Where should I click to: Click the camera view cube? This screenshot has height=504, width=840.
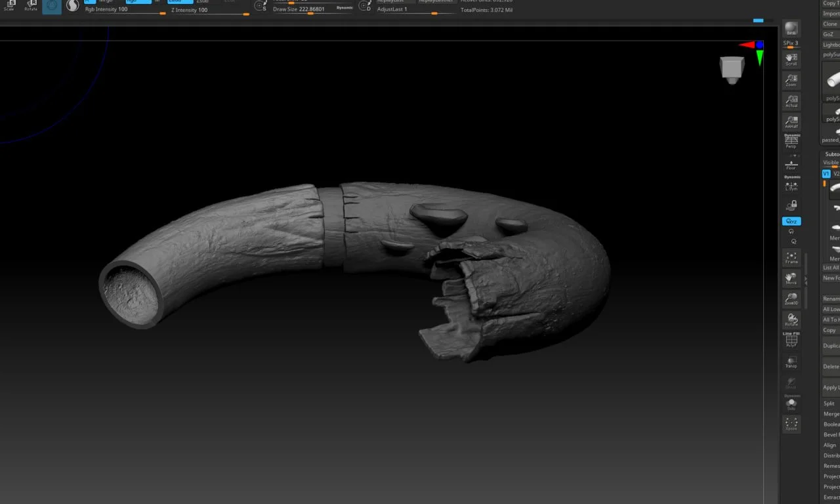click(732, 69)
